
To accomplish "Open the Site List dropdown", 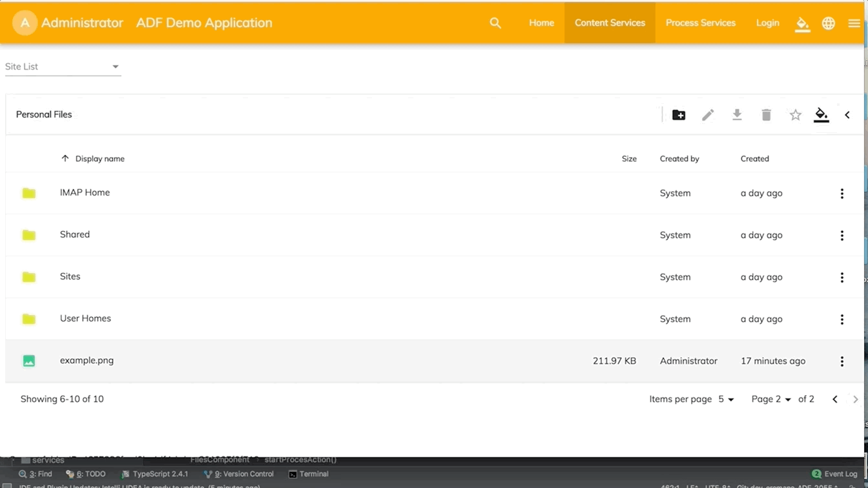I will coord(63,66).
